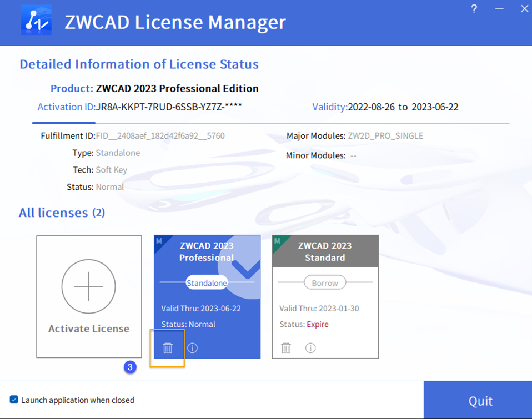
Task: Open info for ZWCAD 2023 Standard license
Action: click(x=310, y=348)
